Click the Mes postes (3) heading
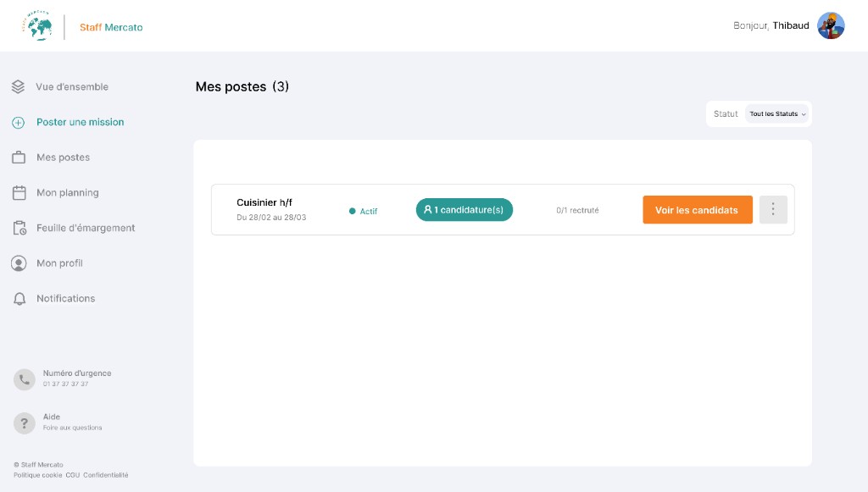Screen dimensions: 868x492 click(242, 86)
